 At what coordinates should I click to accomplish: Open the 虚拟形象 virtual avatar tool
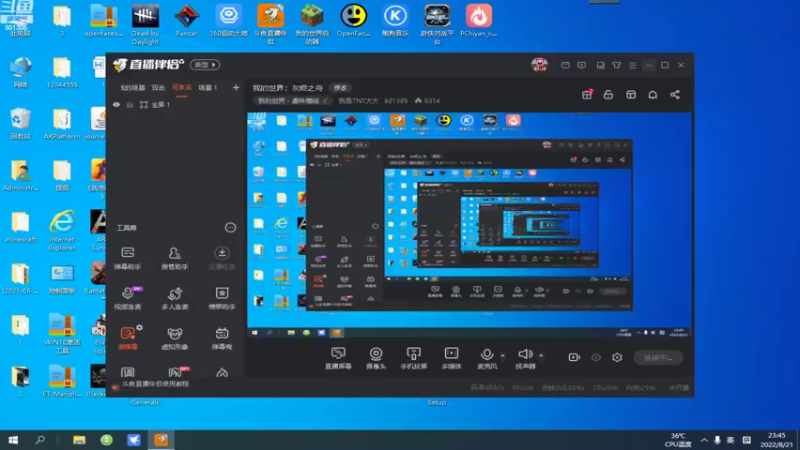[174, 338]
